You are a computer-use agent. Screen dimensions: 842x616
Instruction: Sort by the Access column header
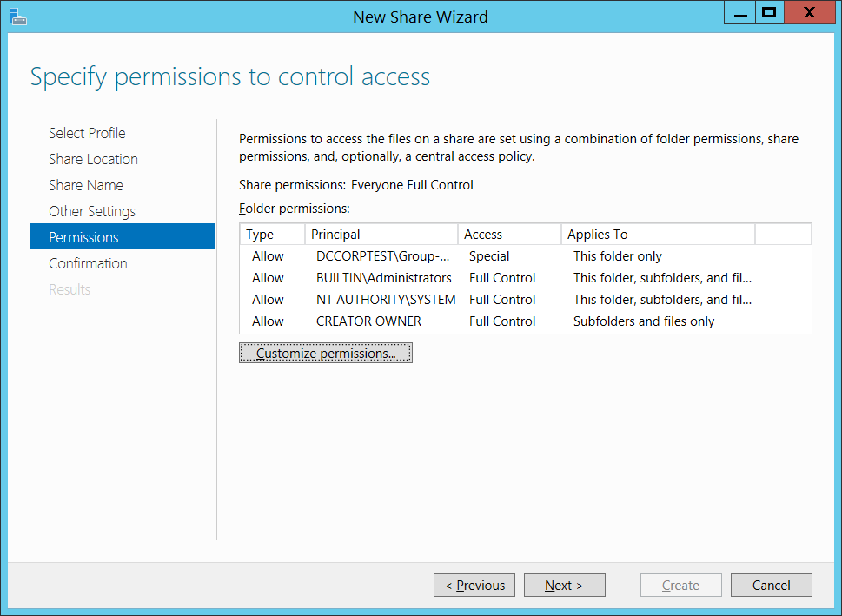pos(509,235)
